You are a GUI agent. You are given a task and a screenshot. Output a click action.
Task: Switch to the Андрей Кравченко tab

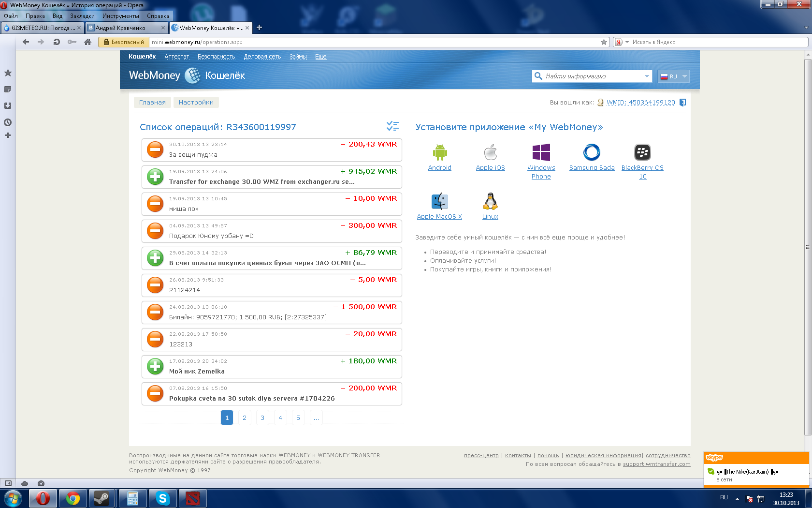point(127,28)
